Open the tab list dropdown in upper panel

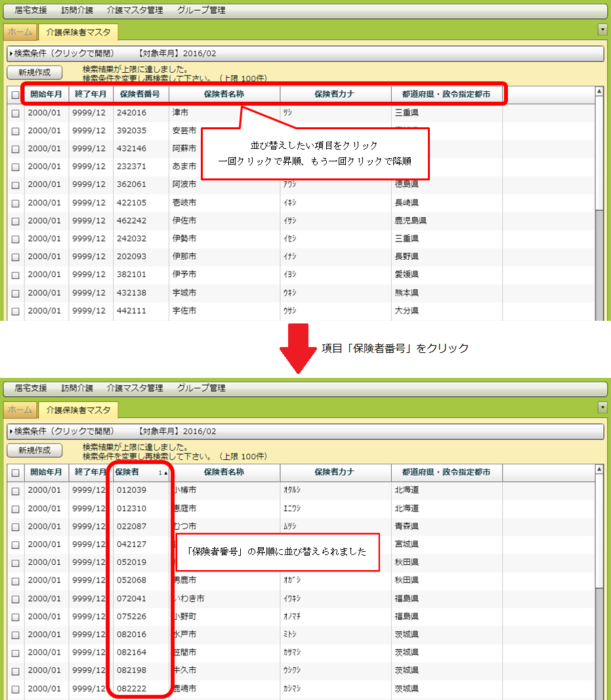click(602, 30)
